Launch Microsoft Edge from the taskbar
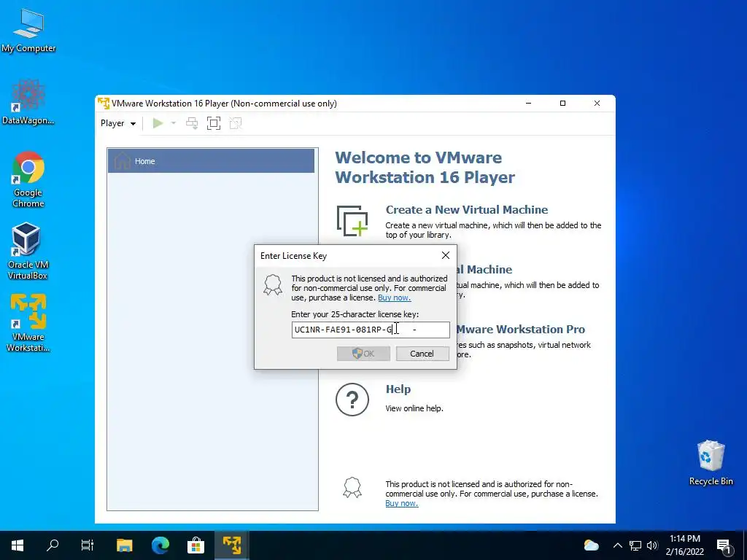Screen dimensions: 747x560 click(x=160, y=545)
